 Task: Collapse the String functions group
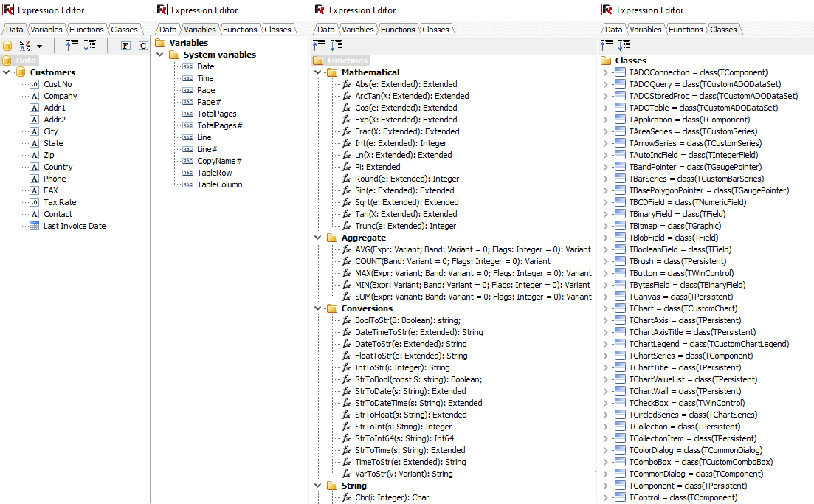click(318, 486)
